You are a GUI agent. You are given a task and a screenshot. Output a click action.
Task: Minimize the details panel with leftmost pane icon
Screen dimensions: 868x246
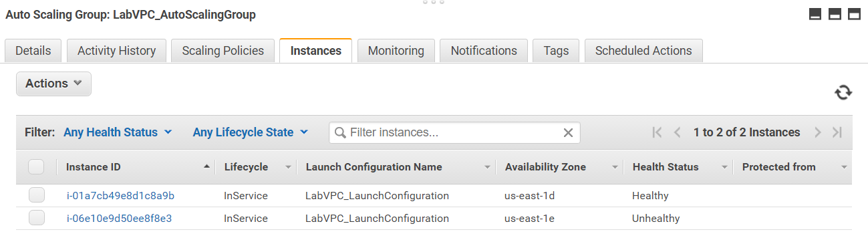click(x=815, y=15)
